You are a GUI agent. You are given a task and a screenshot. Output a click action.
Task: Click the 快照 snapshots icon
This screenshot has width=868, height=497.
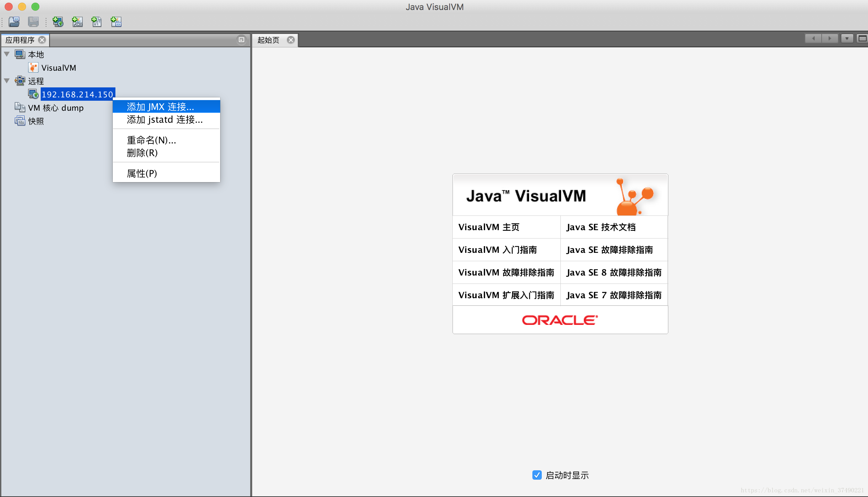[x=20, y=120]
